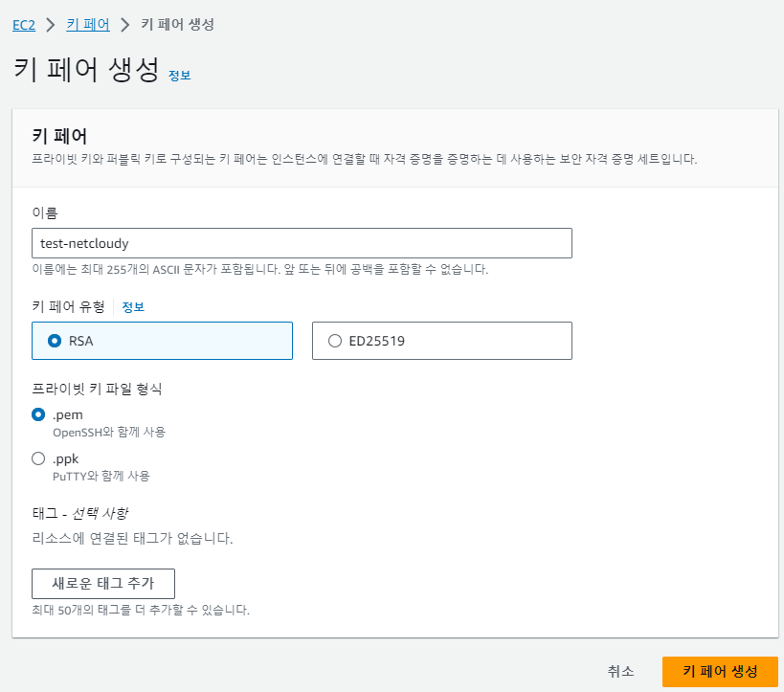Click the OpenSSH와 함께 사용 description
Screen dimensions: 784x692
(x=109, y=432)
